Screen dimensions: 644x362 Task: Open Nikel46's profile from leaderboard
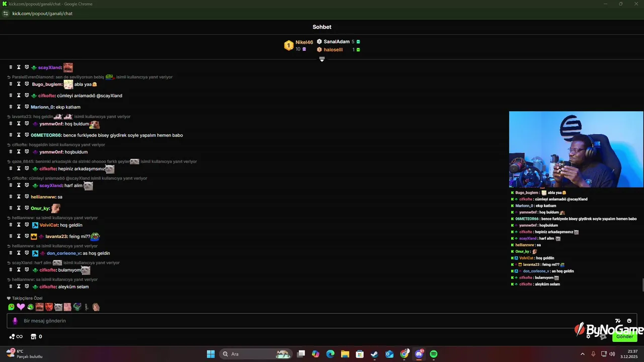pos(304,42)
